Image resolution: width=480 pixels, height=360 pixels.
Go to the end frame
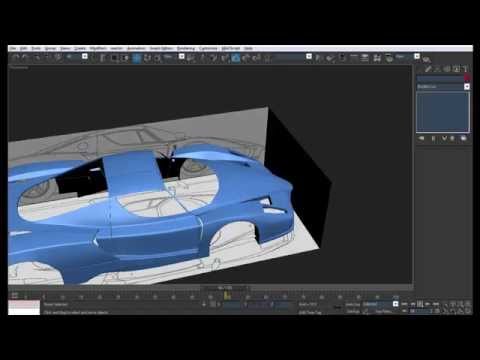tap(436, 304)
